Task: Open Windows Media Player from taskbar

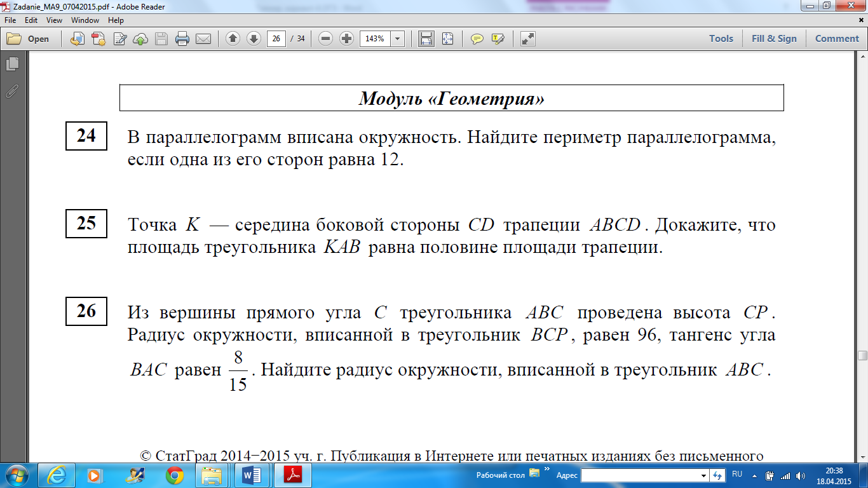Action: click(x=94, y=475)
